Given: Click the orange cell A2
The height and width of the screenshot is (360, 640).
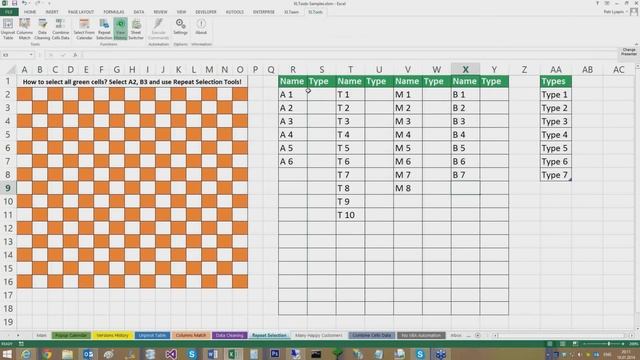Looking at the screenshot, I should tap(24, 94).
